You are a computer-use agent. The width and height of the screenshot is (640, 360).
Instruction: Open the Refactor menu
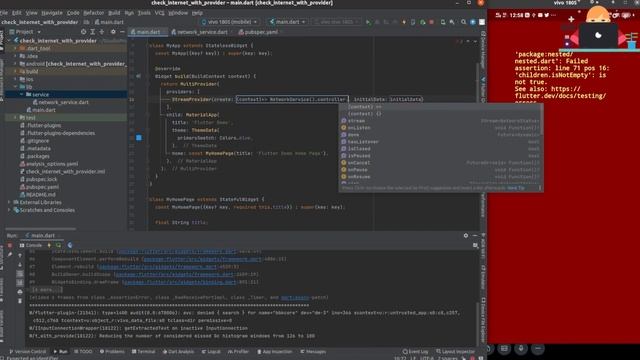93,13
